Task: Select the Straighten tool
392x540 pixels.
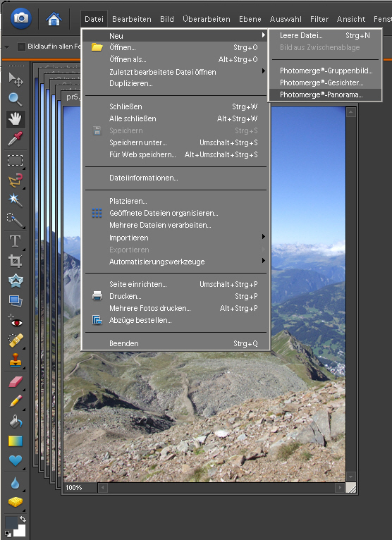Action: click(15, 301)
